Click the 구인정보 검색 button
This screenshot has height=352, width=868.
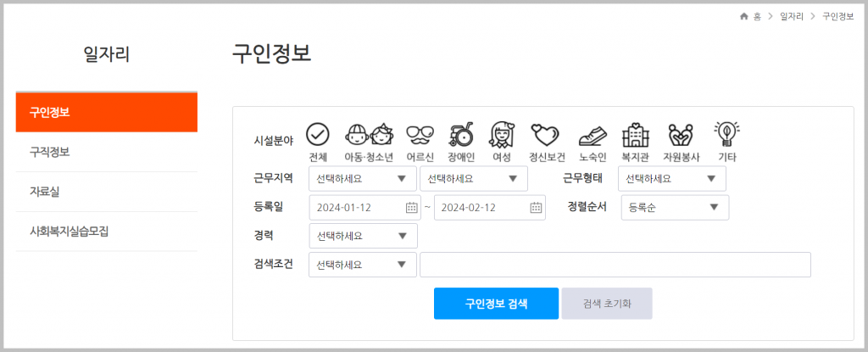click(x=496, y=303)
